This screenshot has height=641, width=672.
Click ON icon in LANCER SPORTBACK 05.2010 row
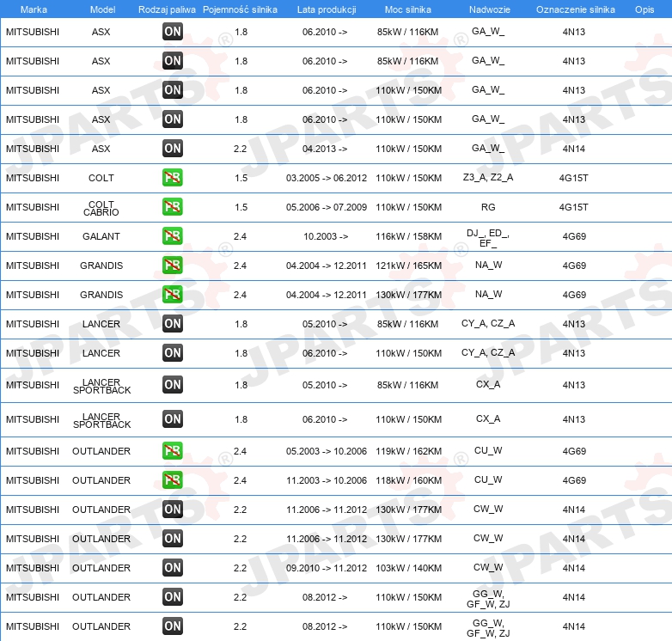coord(172,384)
